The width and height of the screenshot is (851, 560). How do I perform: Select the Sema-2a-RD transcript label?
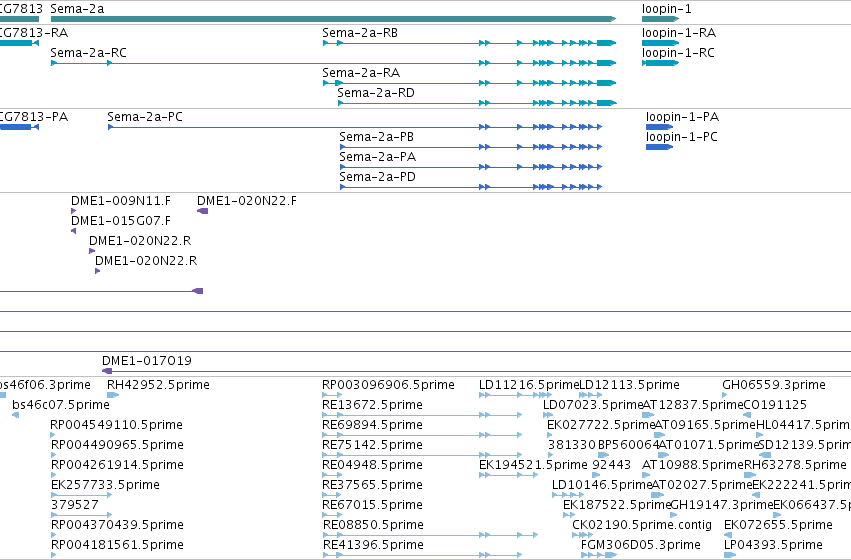pos(376,93)
